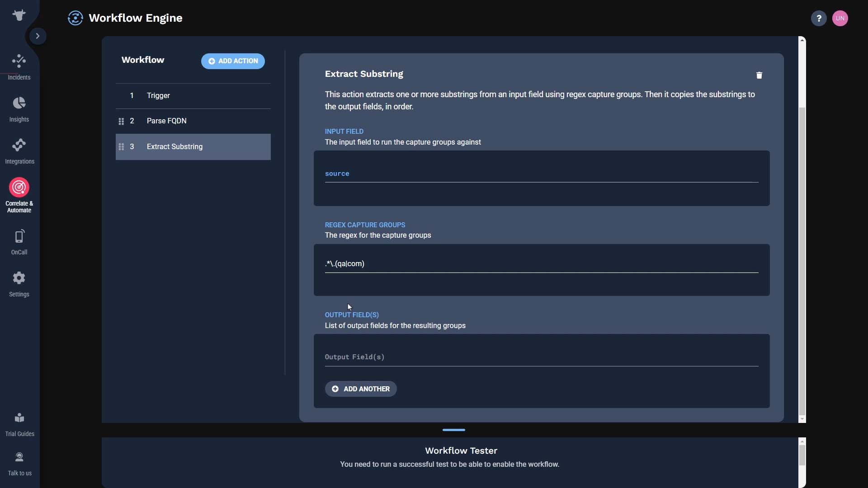Click the Talk to us icon

pyautogui.click(x=19, y=457)
